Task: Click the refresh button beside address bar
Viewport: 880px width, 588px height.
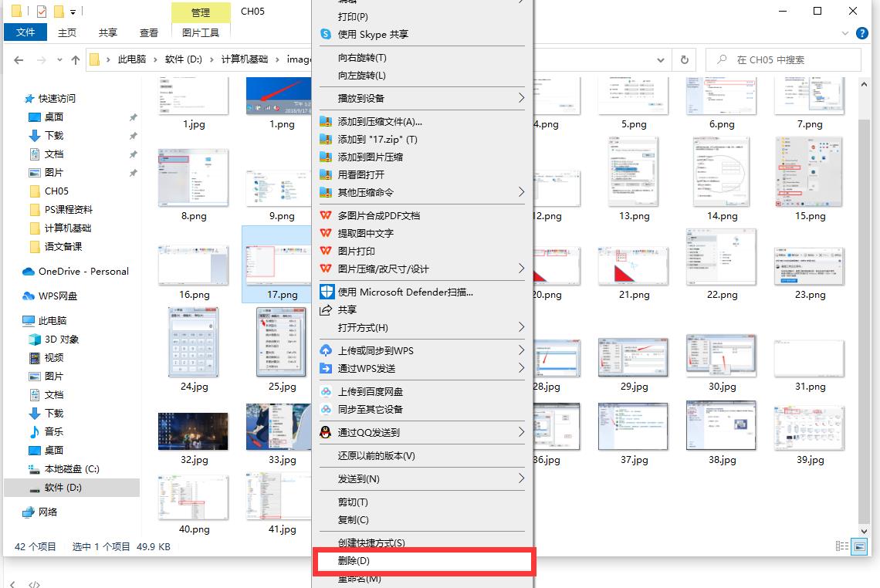Action: click(x=684, y=59)
